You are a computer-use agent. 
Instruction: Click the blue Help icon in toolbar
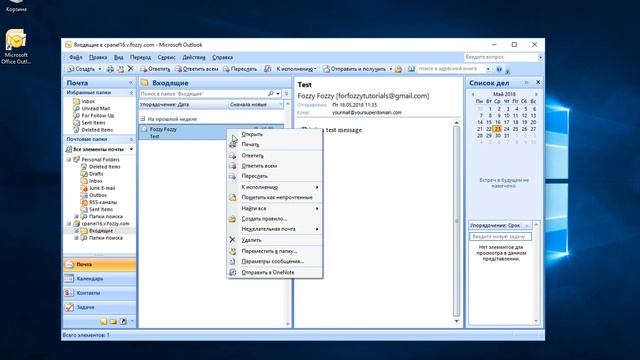(x=499, y=69)
